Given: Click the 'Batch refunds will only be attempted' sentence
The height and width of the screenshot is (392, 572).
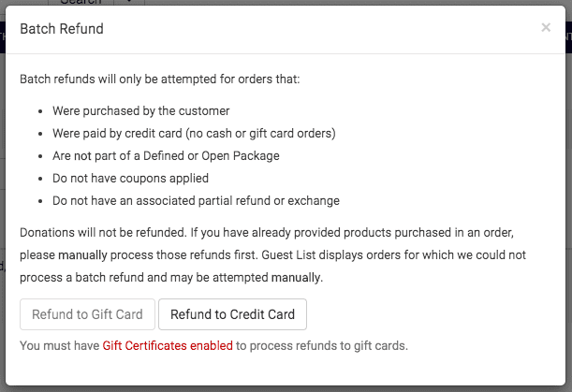Looking at the screenshot, I should pos(160,80).
